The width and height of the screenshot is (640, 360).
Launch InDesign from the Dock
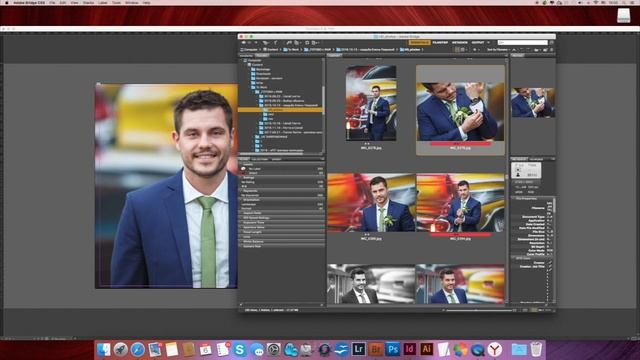click(410, 349)
